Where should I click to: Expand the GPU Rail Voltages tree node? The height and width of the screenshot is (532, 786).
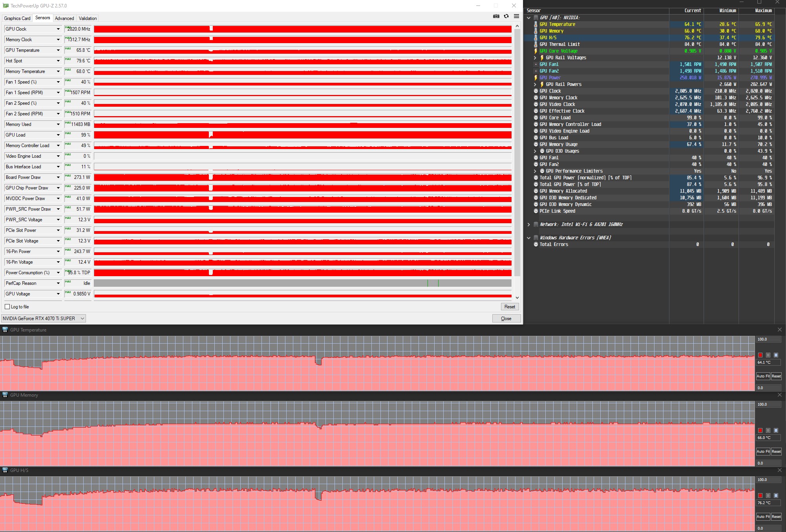click(535, 58)
